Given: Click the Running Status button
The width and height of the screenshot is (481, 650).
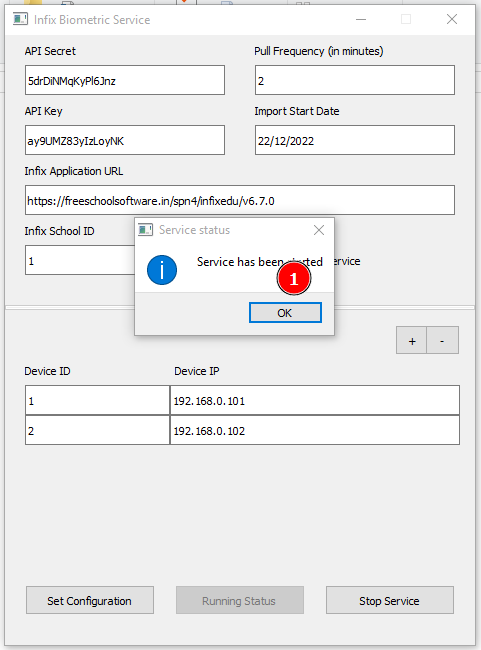Looking at the screenshot, I should point(240,600).
